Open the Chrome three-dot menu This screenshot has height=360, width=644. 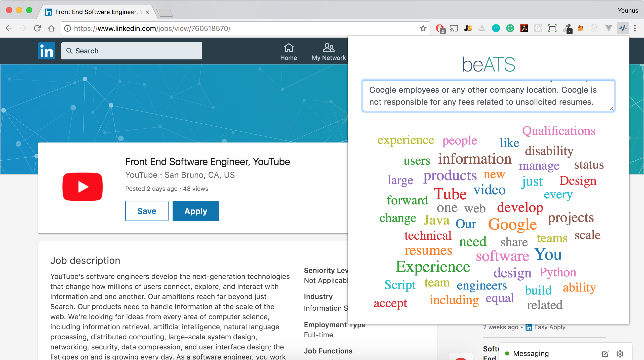(x=635, y=28)
